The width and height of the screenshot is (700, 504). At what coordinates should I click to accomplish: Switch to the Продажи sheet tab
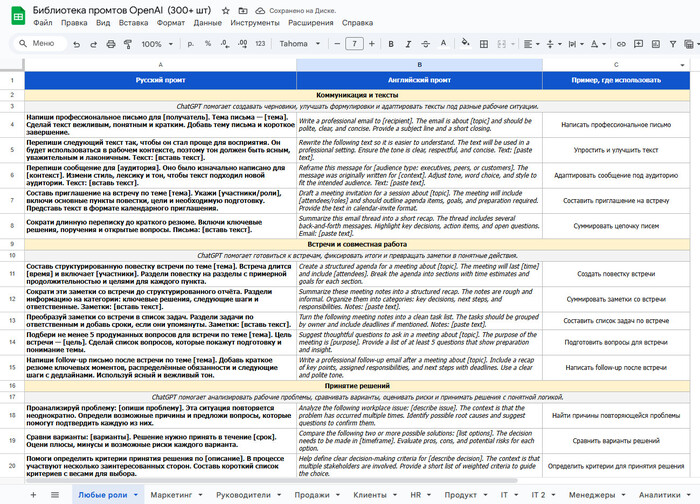311,494
